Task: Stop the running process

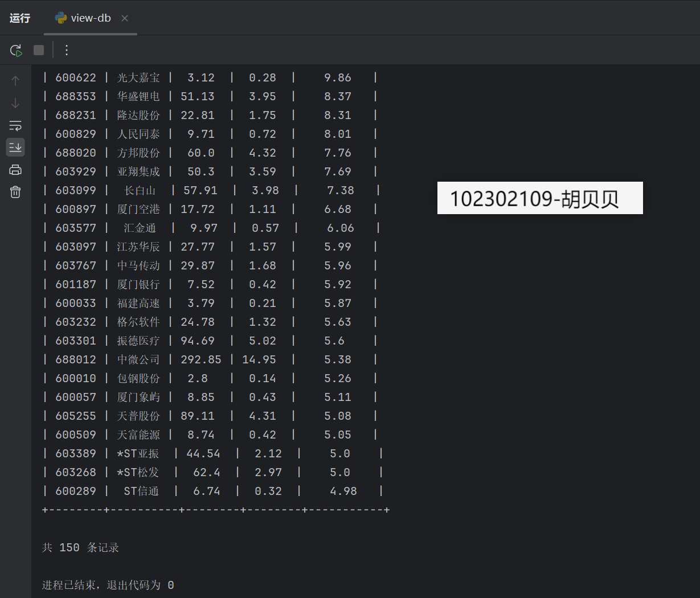Action: [x=39, y=50]
